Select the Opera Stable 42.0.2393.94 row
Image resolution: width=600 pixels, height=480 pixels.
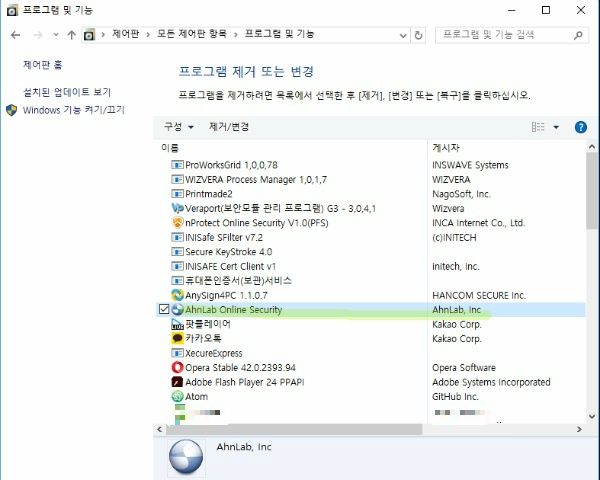click(370, 367)
